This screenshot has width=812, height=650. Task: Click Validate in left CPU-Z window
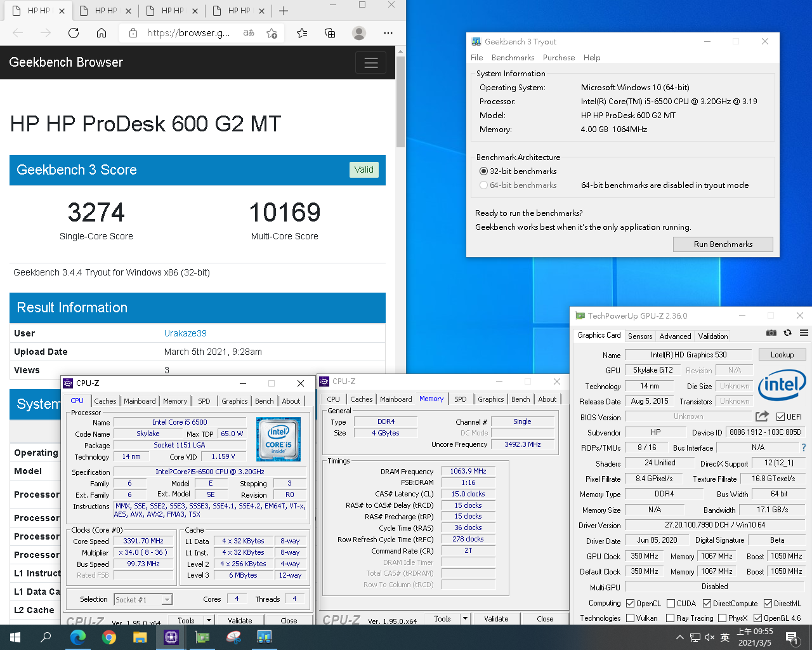240,620
